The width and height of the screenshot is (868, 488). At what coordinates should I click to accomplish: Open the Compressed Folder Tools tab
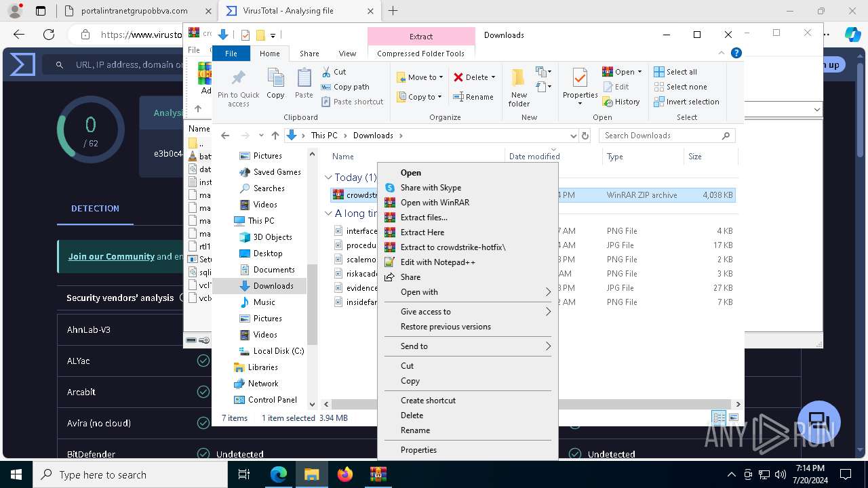(x=420, y=54)
